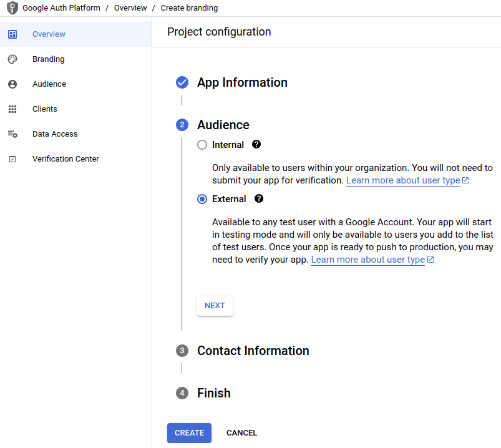
Task: Expand the Finish step
Action: click(213, 393)
